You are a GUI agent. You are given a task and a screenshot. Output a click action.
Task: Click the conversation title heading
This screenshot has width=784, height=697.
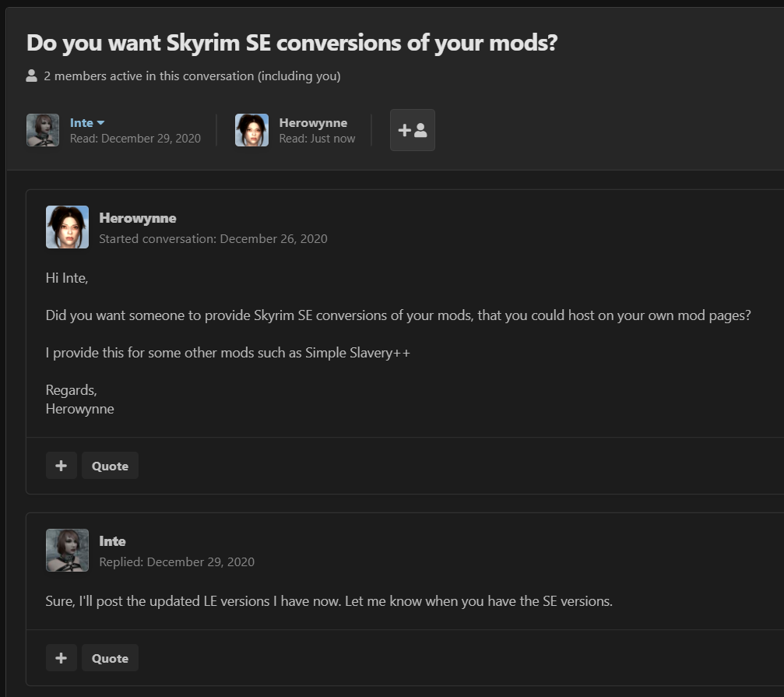292,43
